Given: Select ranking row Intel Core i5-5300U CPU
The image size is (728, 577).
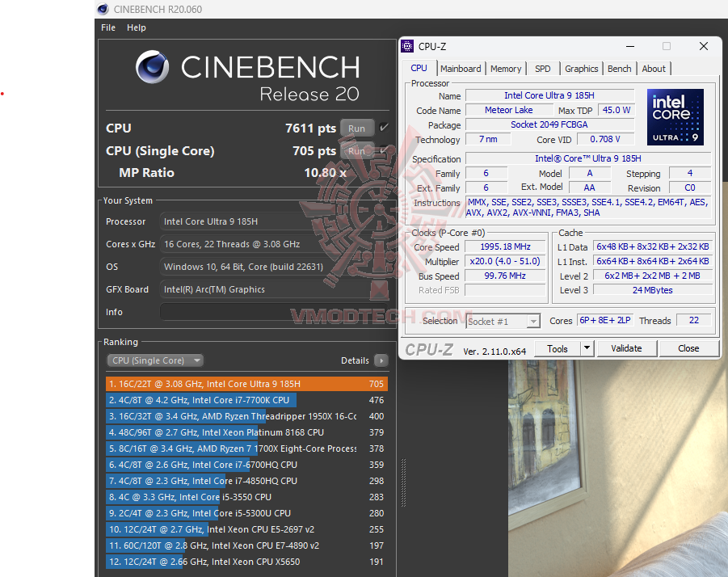Looking at the screenshot, I should click(246, 513).
